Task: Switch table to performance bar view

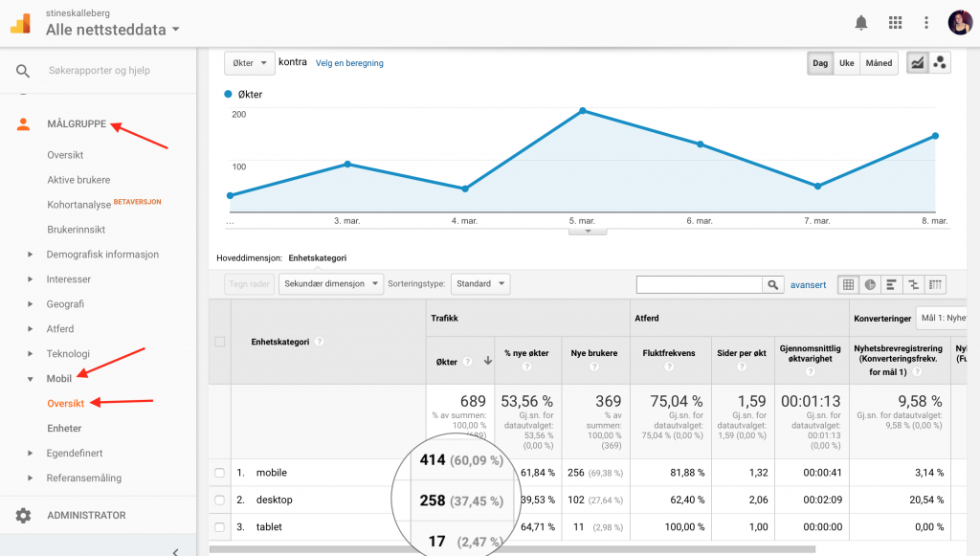Action: (891, 285)
